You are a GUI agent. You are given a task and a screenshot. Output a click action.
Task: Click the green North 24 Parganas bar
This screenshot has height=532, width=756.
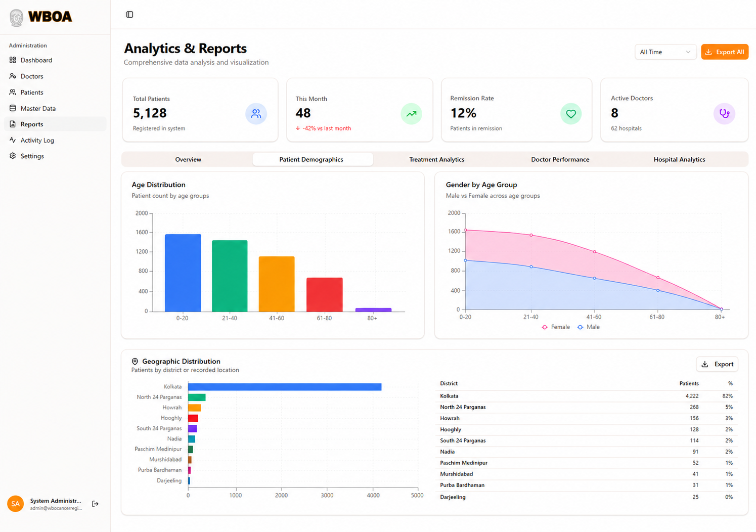[197, 397]
